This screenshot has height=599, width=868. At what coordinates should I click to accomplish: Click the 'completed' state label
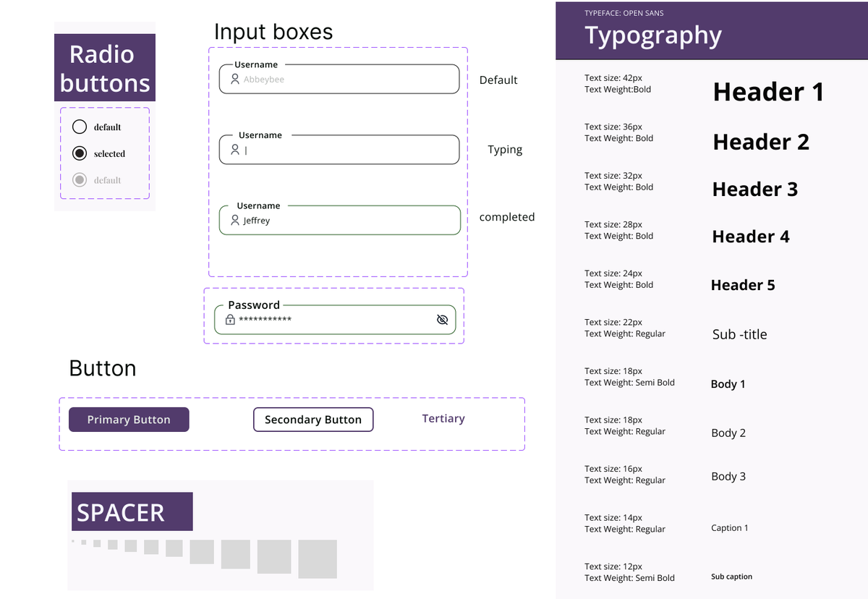(507, 217)
